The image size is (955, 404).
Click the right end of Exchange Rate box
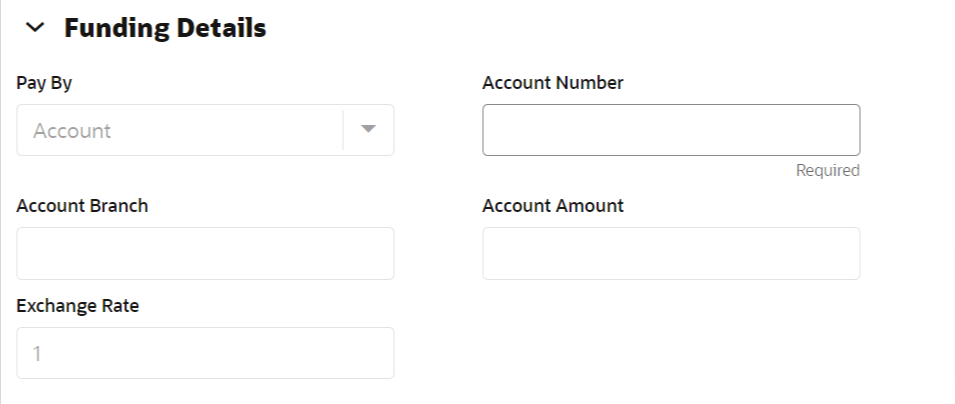382,353
